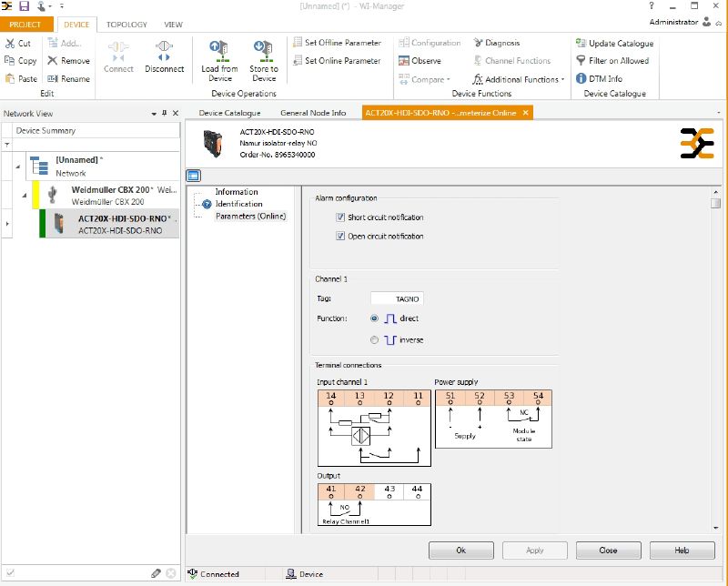
Task: Open the Observe function
Action: [x=420, y=61]
